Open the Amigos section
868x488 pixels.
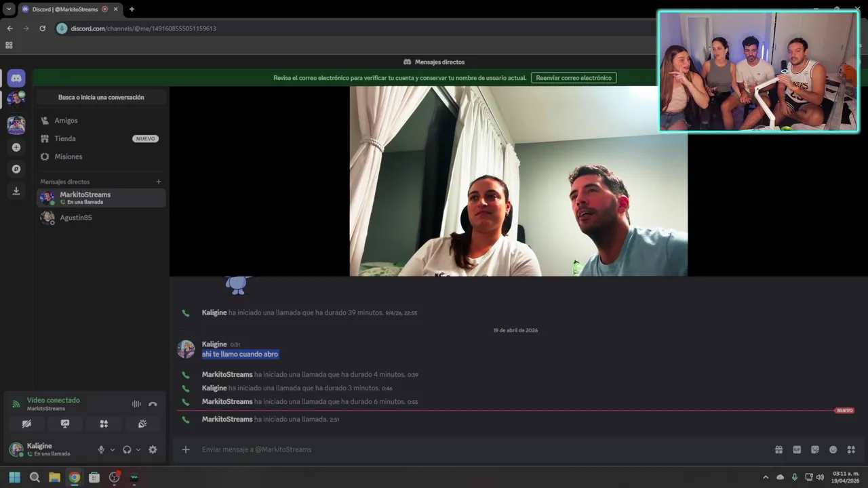pyautogui.click(x=101, y=121)
